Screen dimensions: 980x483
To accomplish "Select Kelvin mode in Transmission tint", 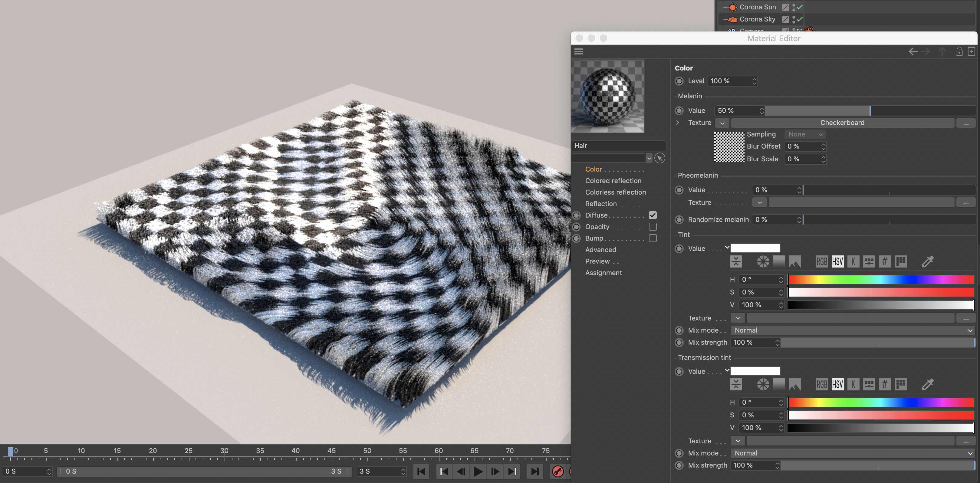I will [853, 384].
